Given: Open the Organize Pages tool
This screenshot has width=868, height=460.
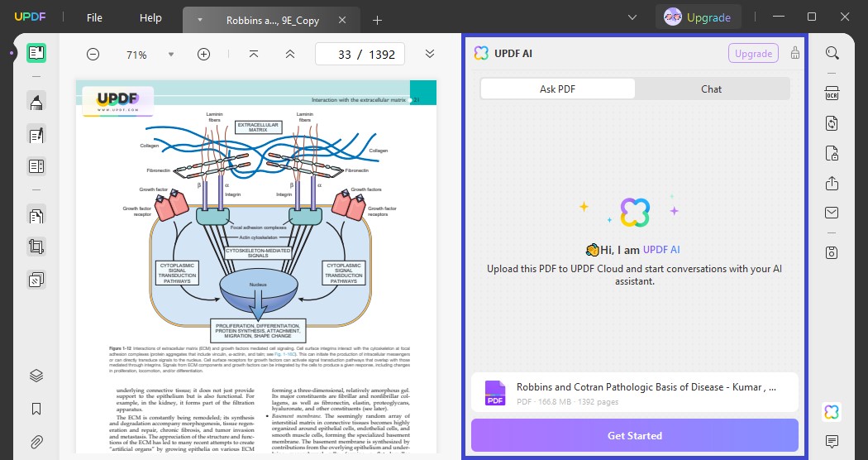Looking at the screenshot, I should point(36,217).
